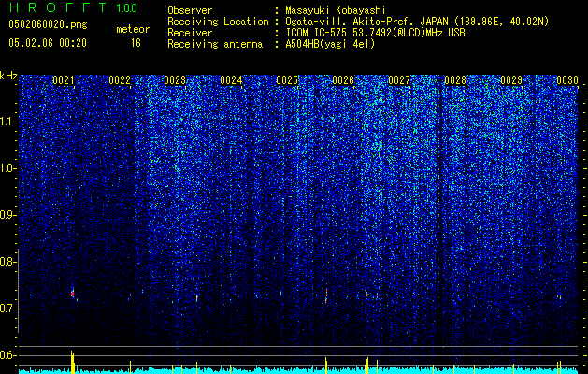
Task: Click the 0.6 kHz axis tick label
Action: 7,355
